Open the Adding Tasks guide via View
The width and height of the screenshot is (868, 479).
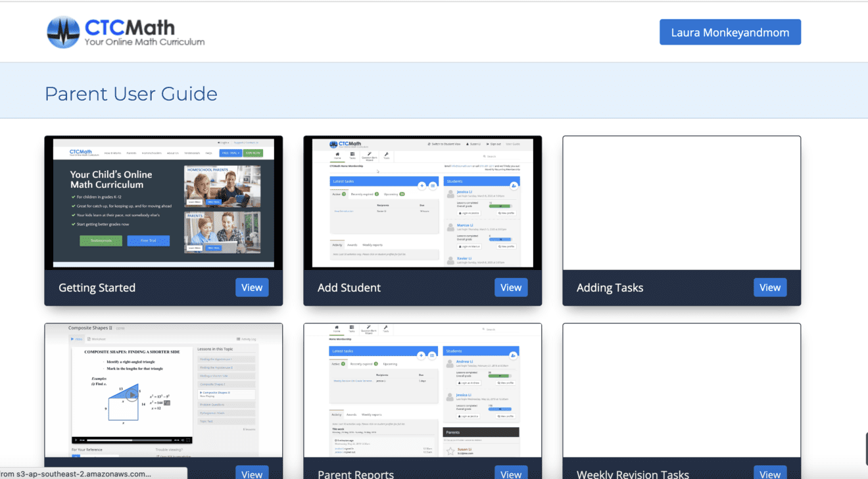point(770,288)
